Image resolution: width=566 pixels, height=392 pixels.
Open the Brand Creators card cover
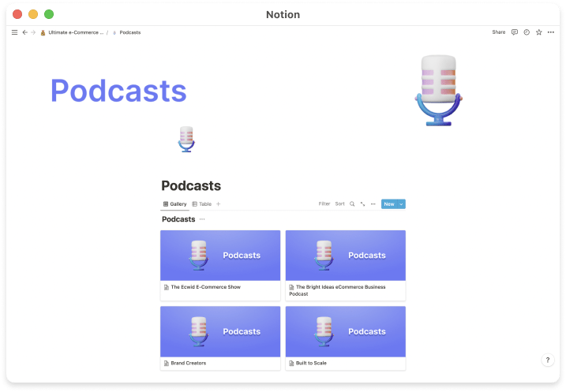tap(220, 331)
